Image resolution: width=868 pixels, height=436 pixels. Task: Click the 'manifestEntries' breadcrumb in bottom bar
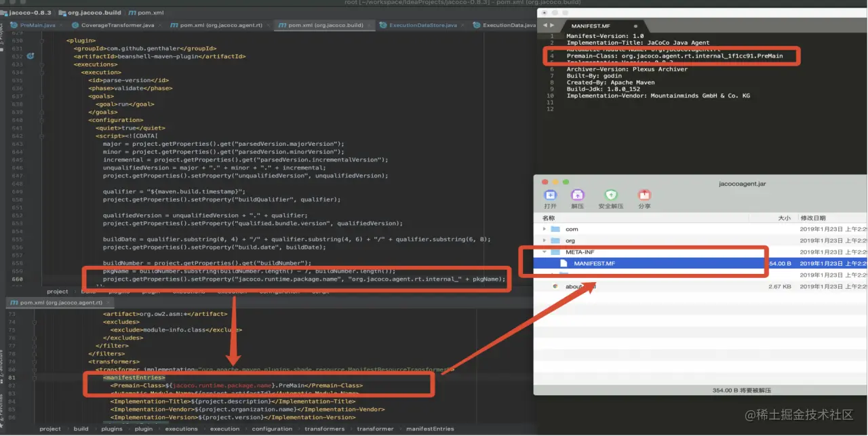(430, 429)
